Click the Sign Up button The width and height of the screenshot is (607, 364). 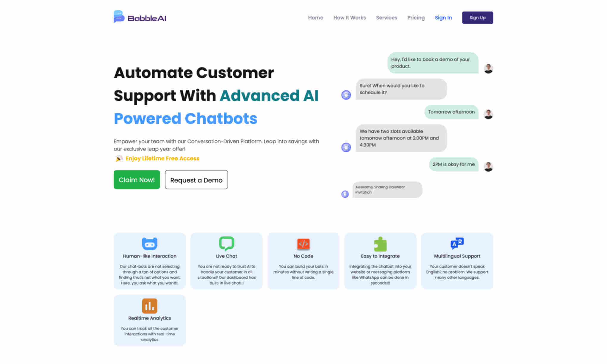coord(477,17)
